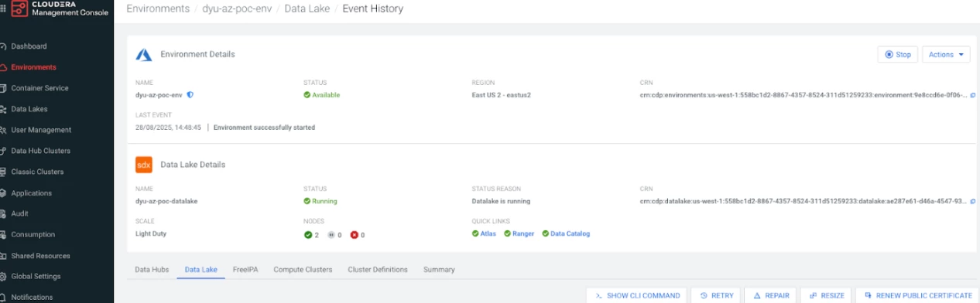
Task: Click the RESIZE button
Action: coord(827,295)
